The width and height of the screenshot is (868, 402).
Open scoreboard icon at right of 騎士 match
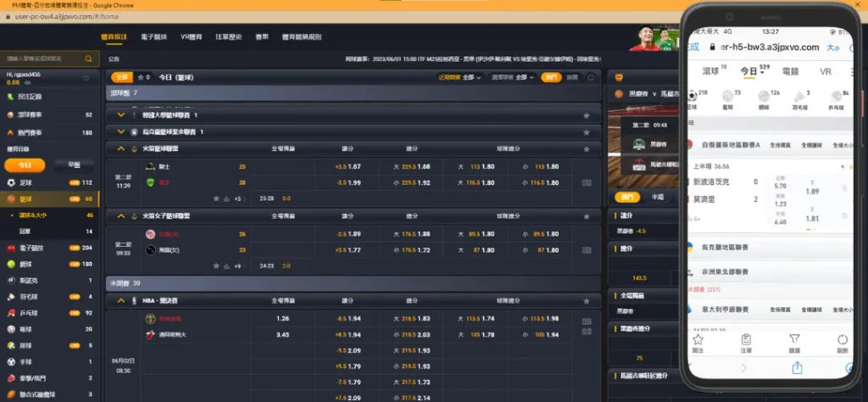(x=587, y=182)
